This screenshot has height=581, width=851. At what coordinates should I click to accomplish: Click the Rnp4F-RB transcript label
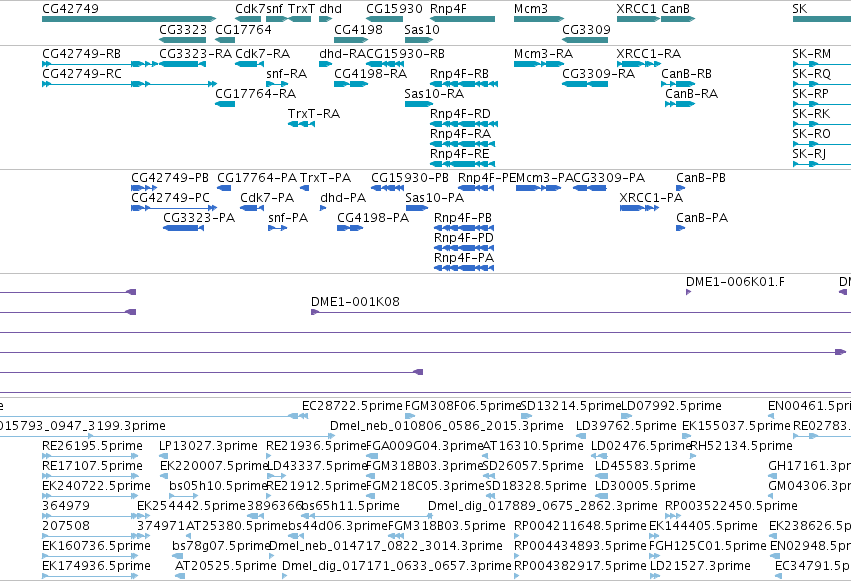click(459, 73)
